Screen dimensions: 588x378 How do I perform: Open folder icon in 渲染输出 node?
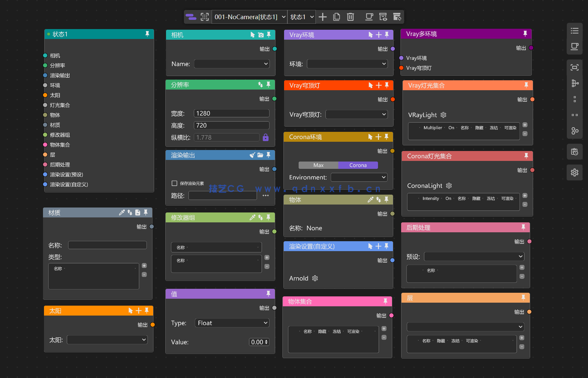pyautogui.click(x=260, y=155)
